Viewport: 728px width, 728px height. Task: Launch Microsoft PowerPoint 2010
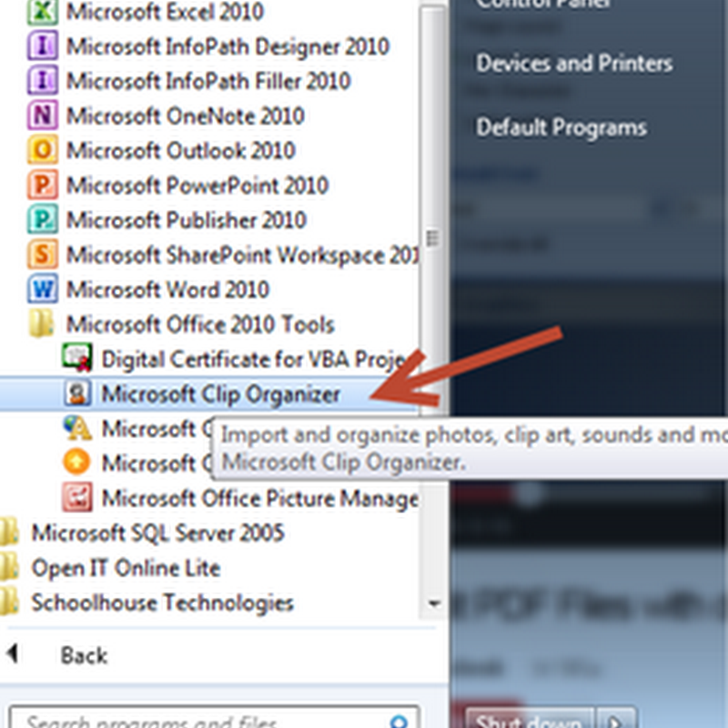click(x=197, y=186)
